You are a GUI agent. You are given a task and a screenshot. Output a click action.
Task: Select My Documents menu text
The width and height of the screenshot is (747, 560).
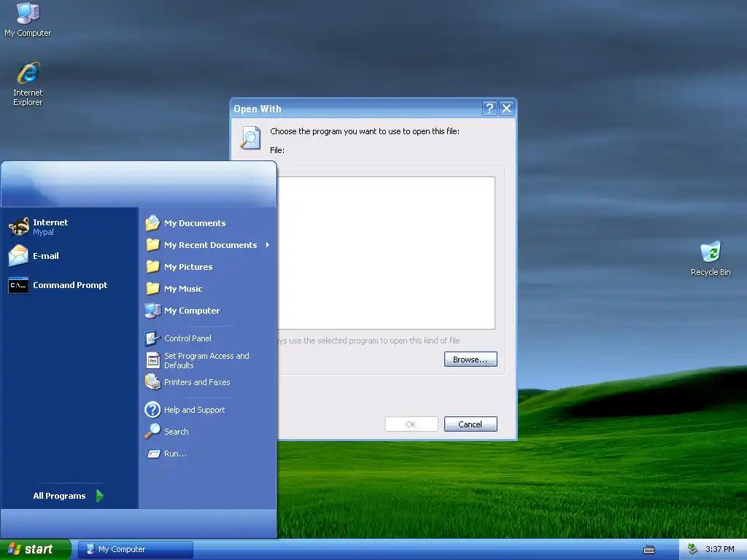(x=195, y=223)
